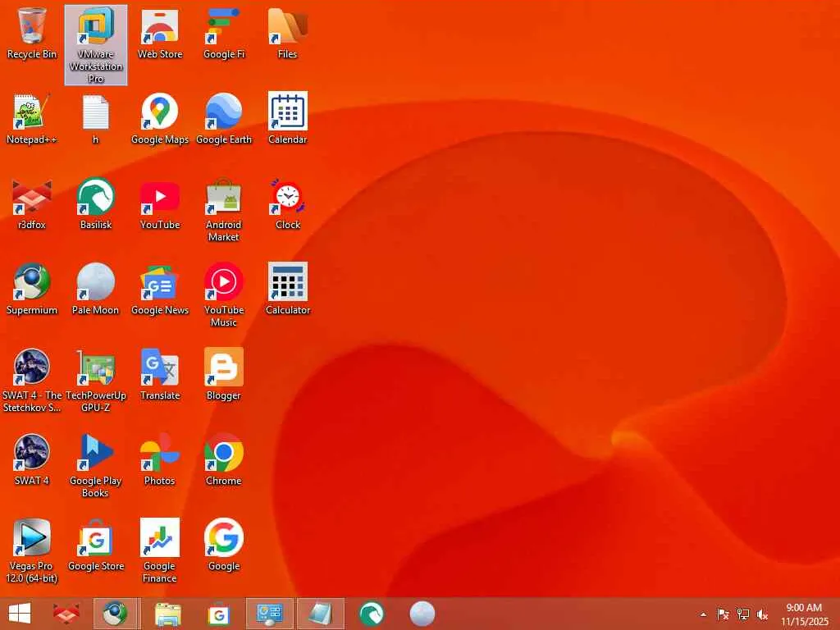Open the Google Maps shortcut
Screen dimensions: 840x630
click(160, 119)
